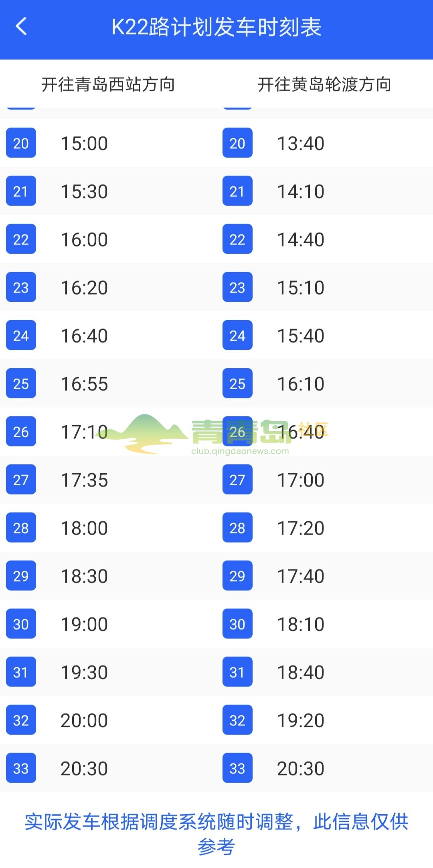
Task: Select the 18:40 departure time
Action: pos(301,672)
